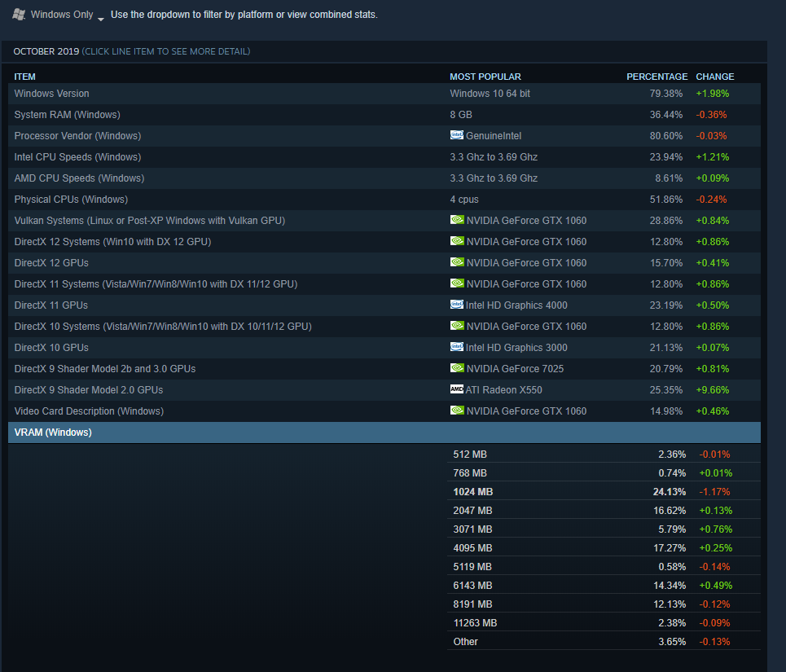Open the DirectX 12 GPUs line item
The height and width of the screenshot is (672, 786).
(x=384, y=263)
